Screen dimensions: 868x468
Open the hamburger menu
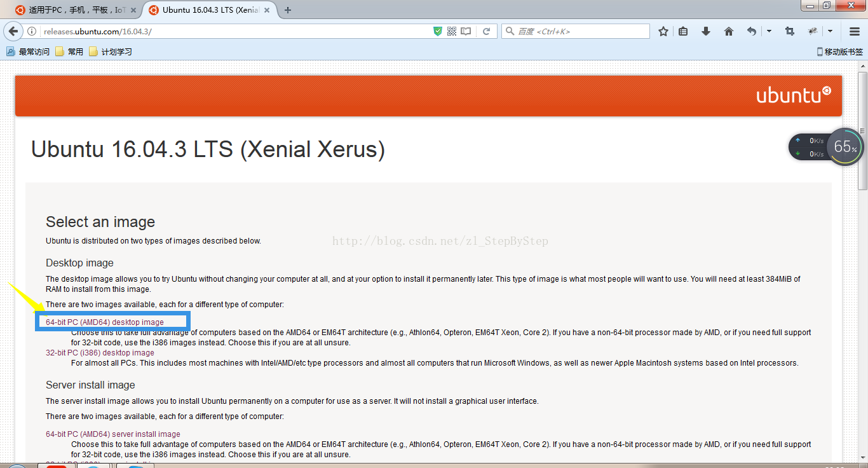click(x=855, y=31)
